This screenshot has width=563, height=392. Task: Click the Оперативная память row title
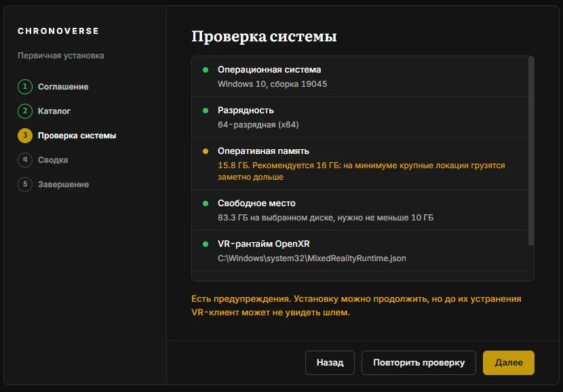coord(263,151)
